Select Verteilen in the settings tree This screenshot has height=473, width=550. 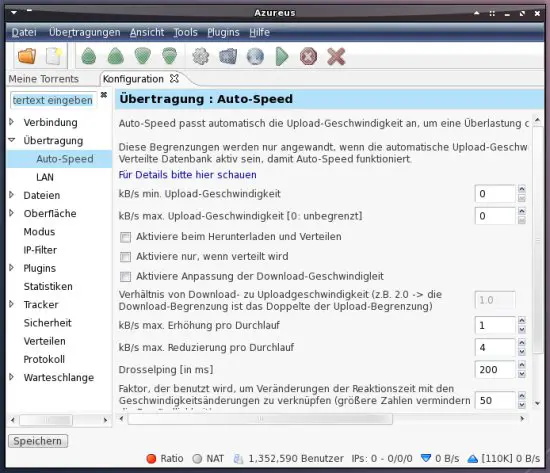(x=45, y=341)
